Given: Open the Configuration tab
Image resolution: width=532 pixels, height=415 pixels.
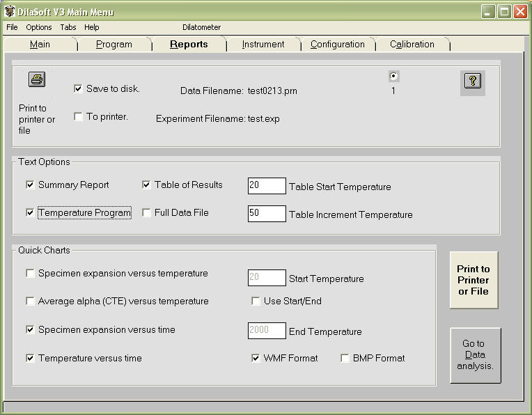Looking at the screenshot, I should tap(337, 45).
